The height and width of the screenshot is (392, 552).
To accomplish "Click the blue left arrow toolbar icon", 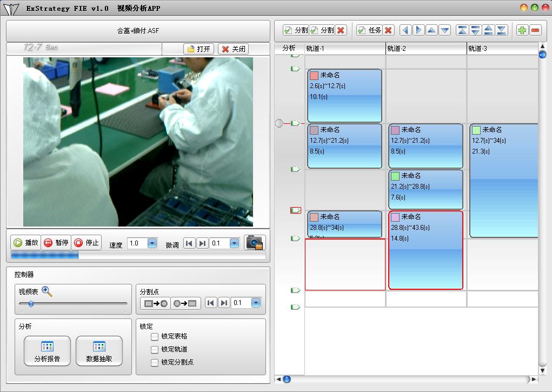I will [x=405, y=30].
